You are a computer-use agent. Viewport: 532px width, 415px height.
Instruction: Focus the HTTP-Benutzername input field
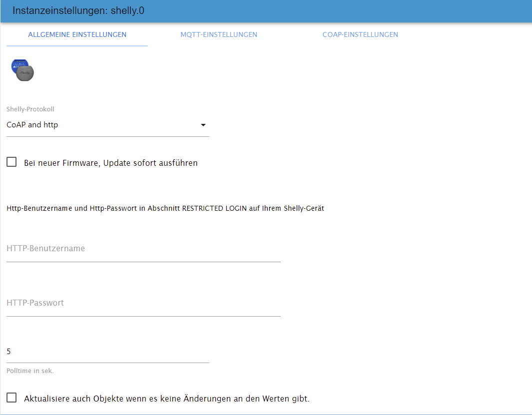click(143, 249)
